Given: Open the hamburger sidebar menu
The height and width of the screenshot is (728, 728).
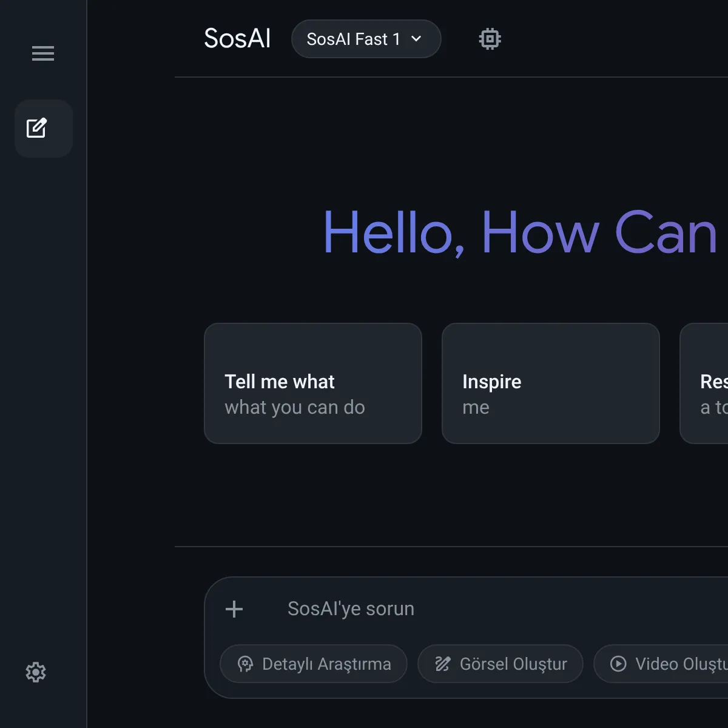Looking at the screenshot, I should [43, 53].
